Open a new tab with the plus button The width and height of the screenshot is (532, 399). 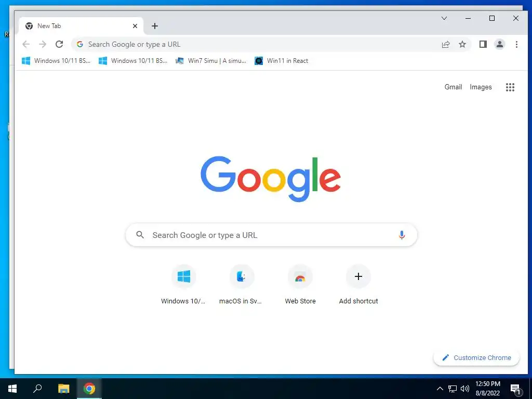click(x=155, y=26)
